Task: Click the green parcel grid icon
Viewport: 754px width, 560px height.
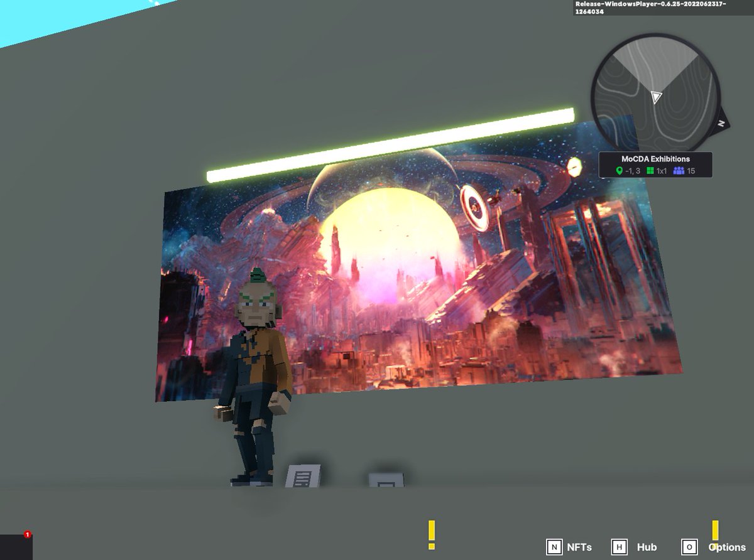Action: coord(650,171)
